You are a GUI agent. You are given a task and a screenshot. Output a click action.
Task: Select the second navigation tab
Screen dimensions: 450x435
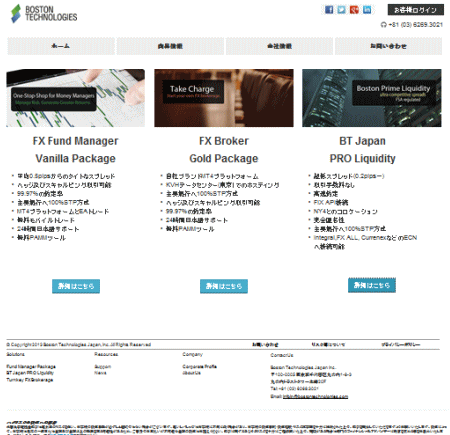(x=170, y=46)
